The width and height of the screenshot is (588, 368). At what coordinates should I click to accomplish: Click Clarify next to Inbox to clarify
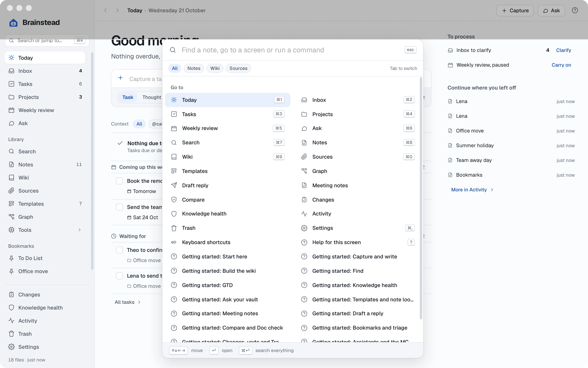[x=563, y=50]
